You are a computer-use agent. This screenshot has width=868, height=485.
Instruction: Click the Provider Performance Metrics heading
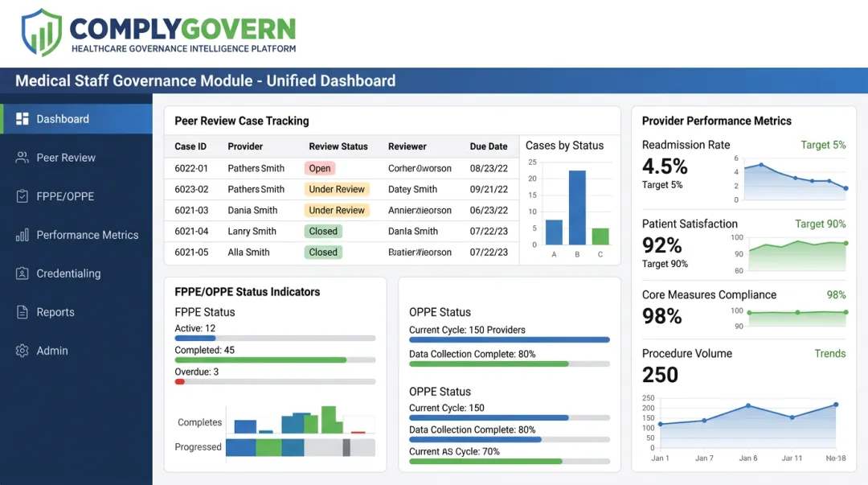pyautogui.click(x=717, y=121)
